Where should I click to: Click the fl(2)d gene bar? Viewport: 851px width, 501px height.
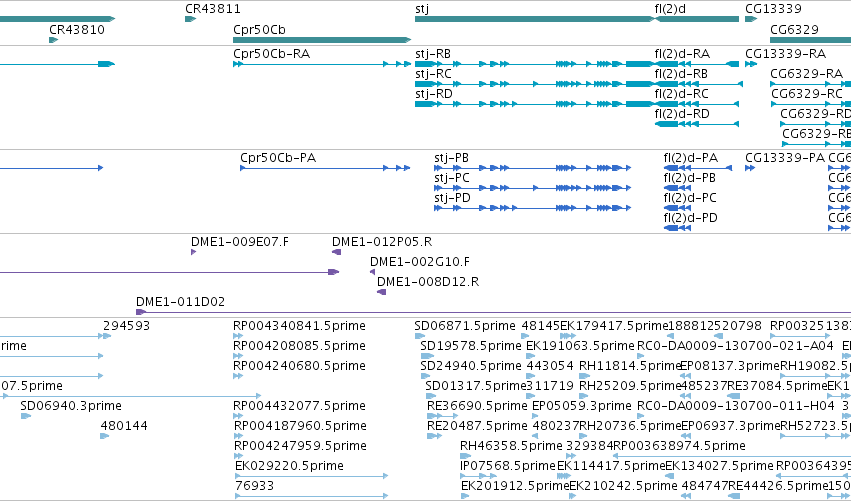697,19
